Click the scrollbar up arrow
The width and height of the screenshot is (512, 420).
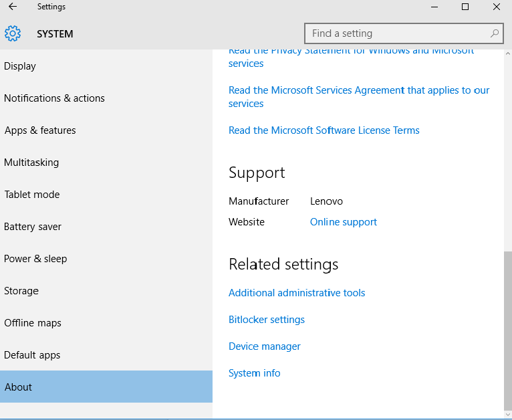point(508,54)
